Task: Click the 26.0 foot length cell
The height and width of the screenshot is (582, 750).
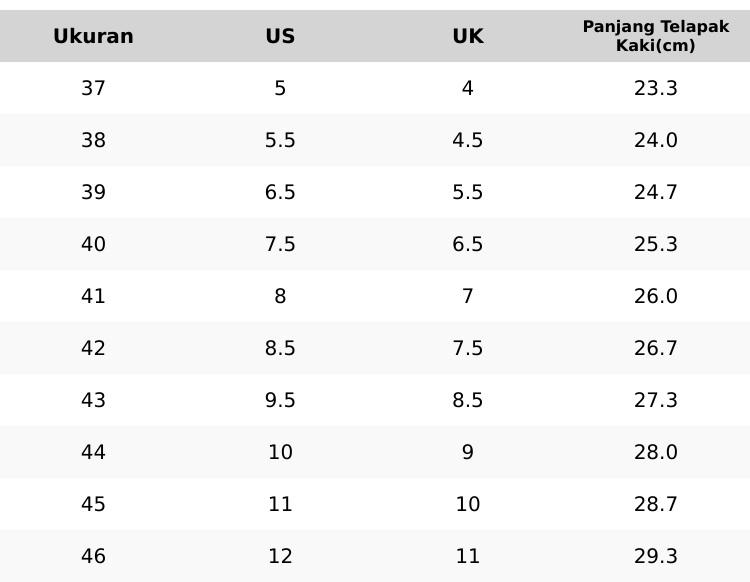Action: tap(656, 296)
